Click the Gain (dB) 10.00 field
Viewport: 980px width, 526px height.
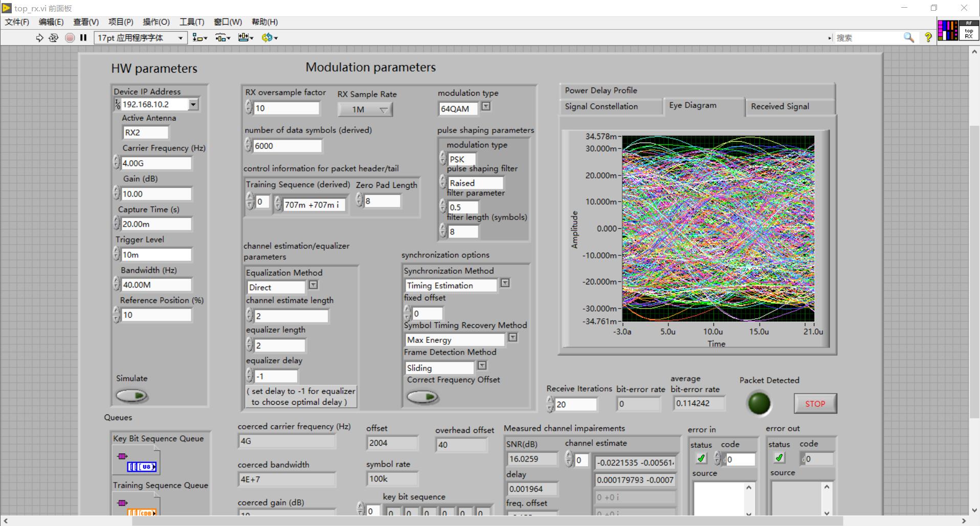(x=156, y=194)
